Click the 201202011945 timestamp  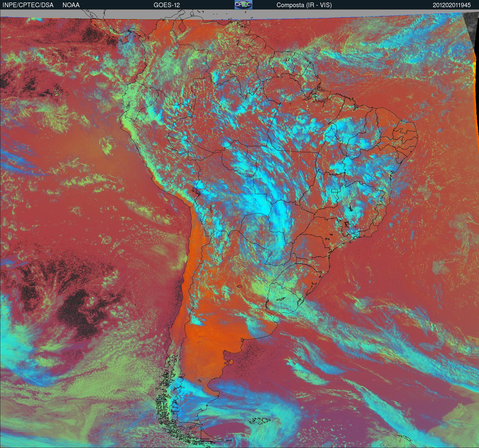(452, 5)
